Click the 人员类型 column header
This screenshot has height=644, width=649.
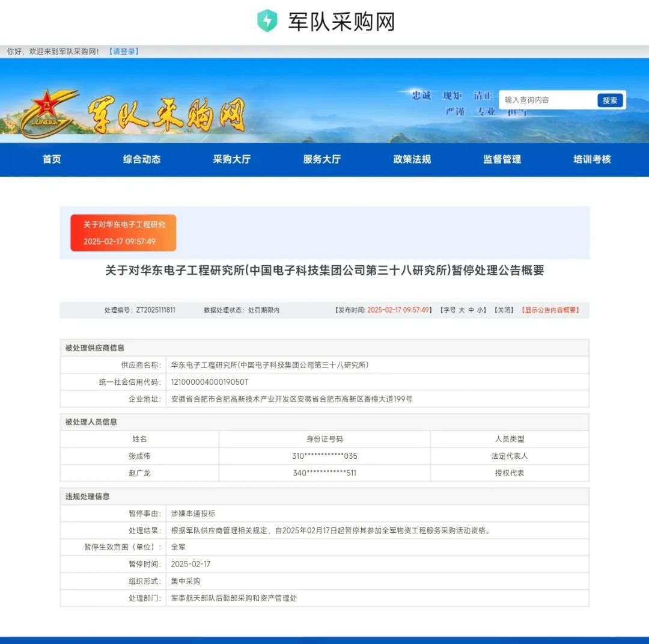(x=510, y=439)
